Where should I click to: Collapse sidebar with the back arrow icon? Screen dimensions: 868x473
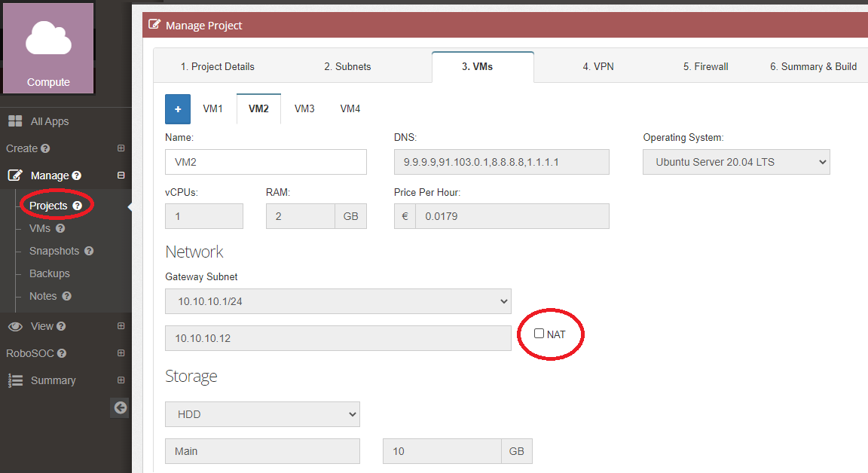click(x=120, y=407)
